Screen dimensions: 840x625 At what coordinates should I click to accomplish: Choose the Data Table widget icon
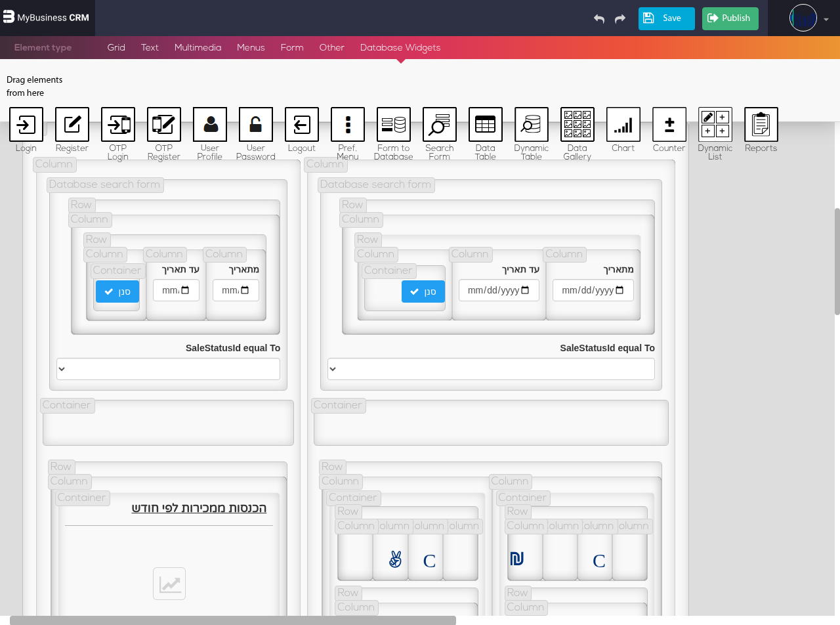coord(486,125)
